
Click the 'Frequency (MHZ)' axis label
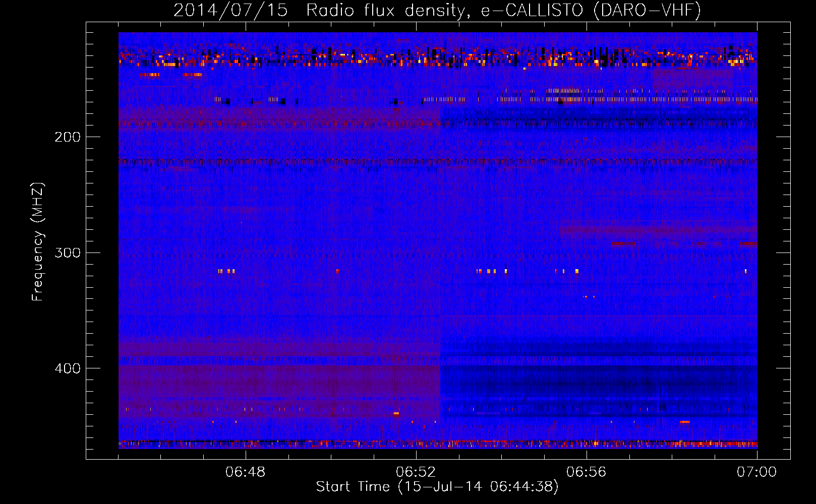38,242
